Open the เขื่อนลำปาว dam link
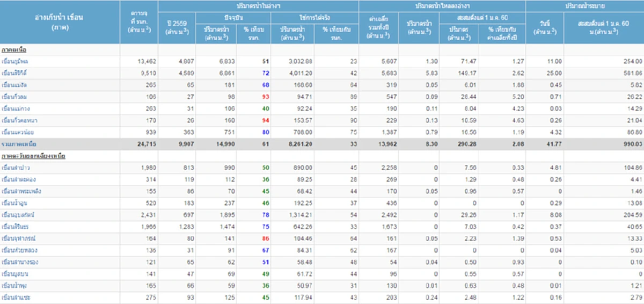Viewport: 644px width, 304px height. (14, 168)
